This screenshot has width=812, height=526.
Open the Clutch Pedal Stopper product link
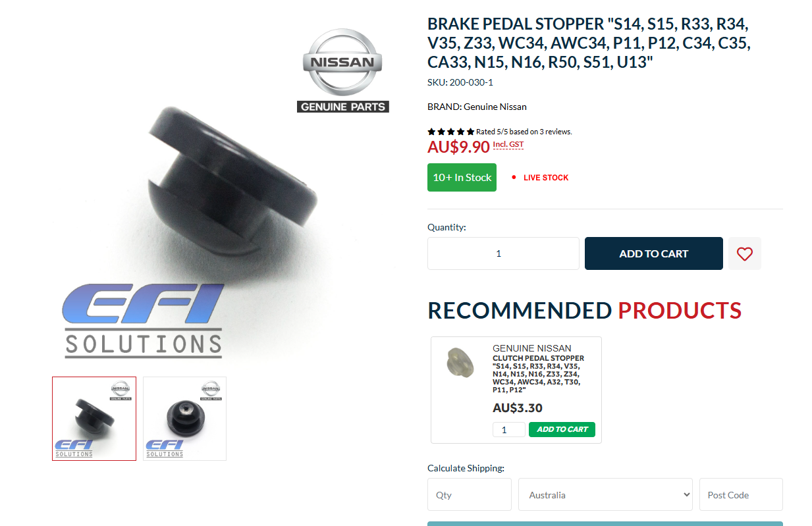click(538, 374)
